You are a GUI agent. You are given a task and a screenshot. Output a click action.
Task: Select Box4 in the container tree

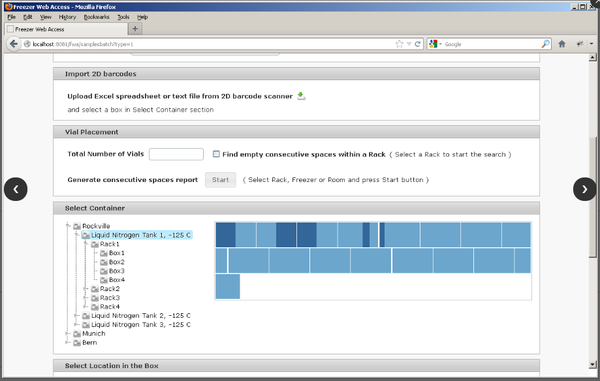[x=116, y=280]
